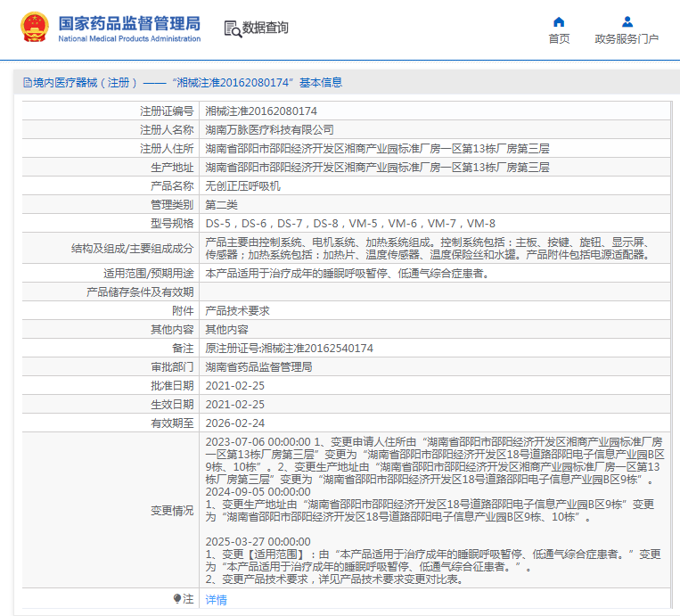
Task: Go to 政务服务门户 portal label
Action: (627, 39)
